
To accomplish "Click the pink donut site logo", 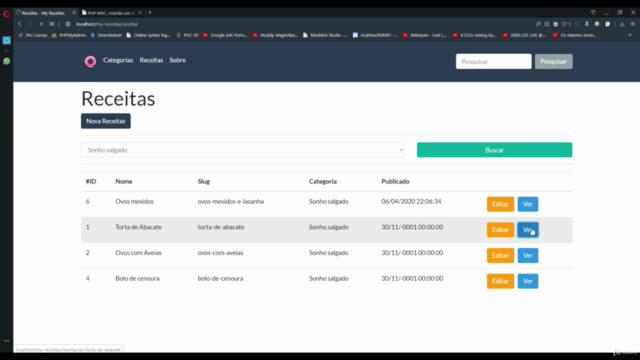I will point(90,61).
